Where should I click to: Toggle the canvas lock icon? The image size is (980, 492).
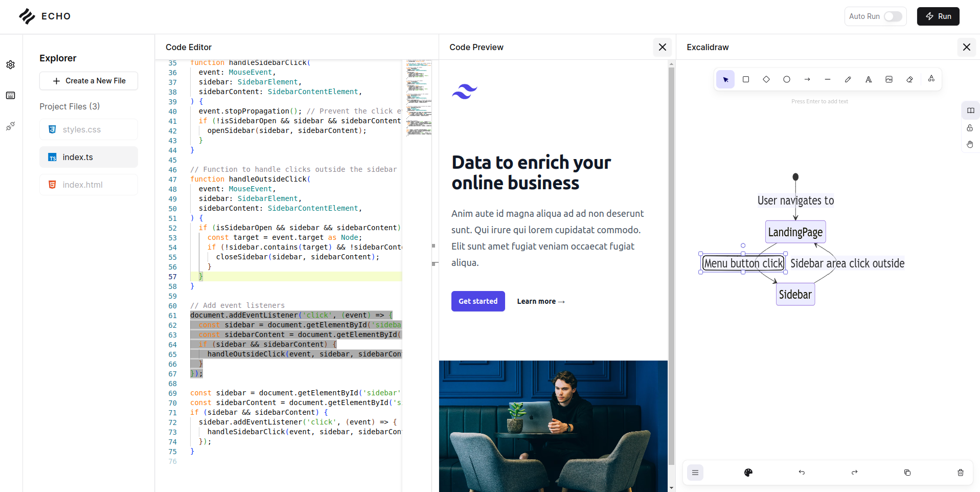point(970,128)
